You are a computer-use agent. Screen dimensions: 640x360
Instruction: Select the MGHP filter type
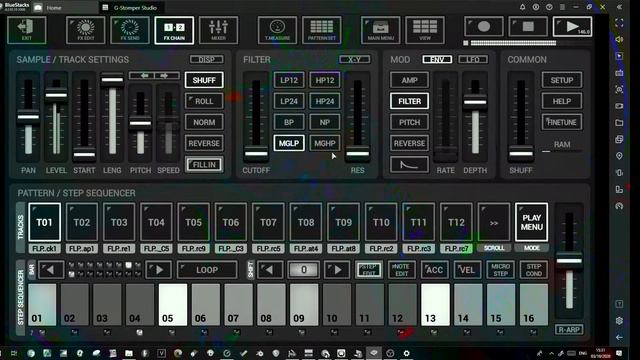coord(325,143)
